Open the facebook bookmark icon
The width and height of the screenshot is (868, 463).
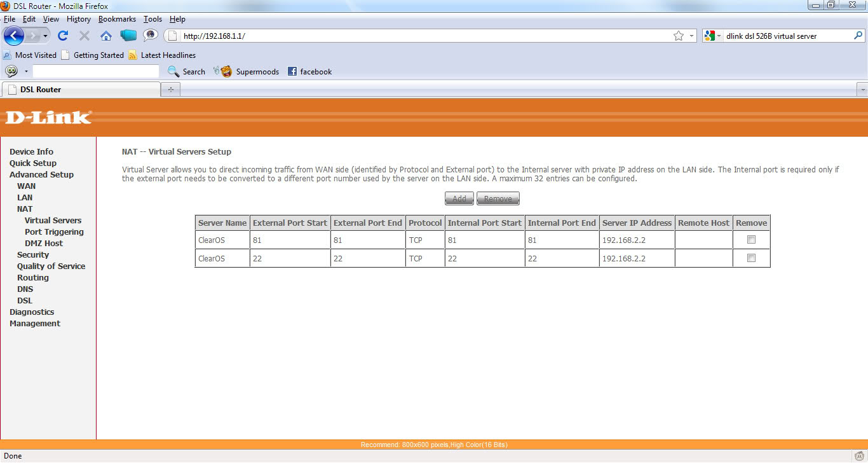[292, 71]
